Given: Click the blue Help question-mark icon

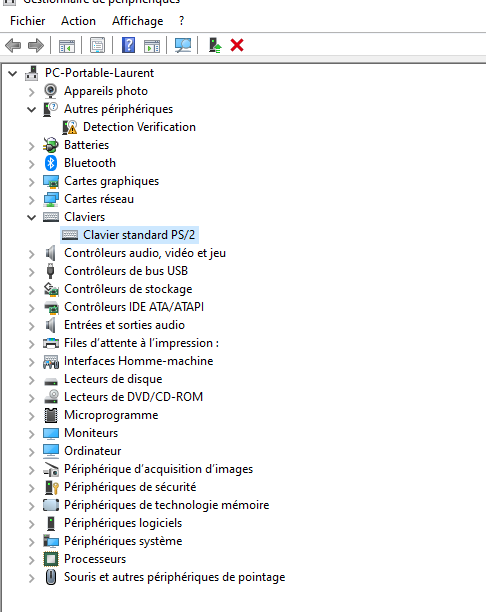Looking at the screenshot, I should pos(128,45).
